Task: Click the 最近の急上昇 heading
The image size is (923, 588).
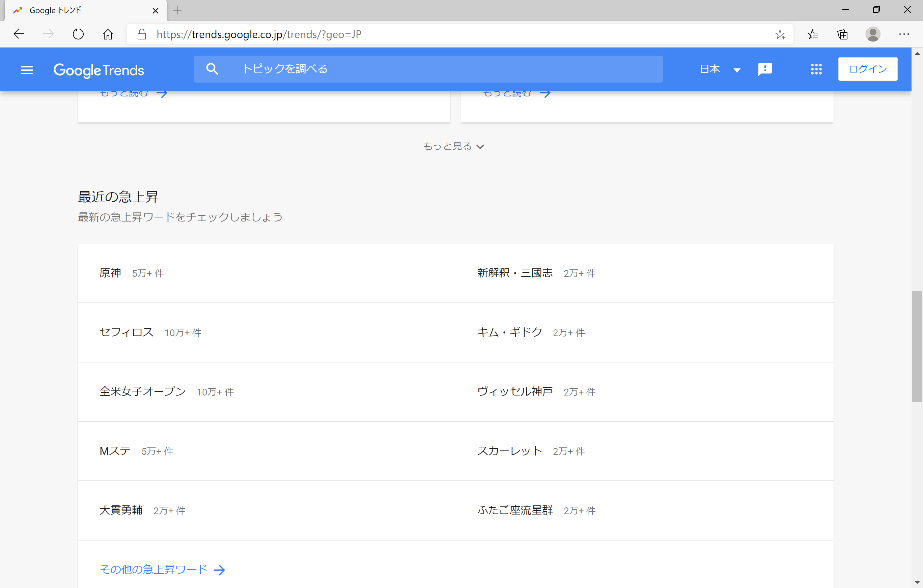Action: point(118,197)
